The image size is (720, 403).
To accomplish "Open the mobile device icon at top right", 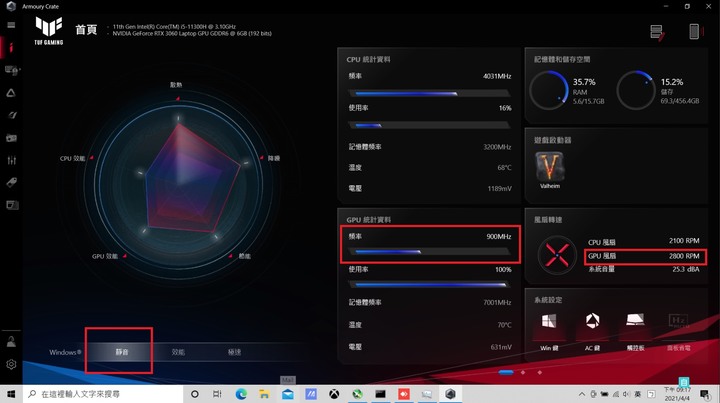I will pos(695,32).
